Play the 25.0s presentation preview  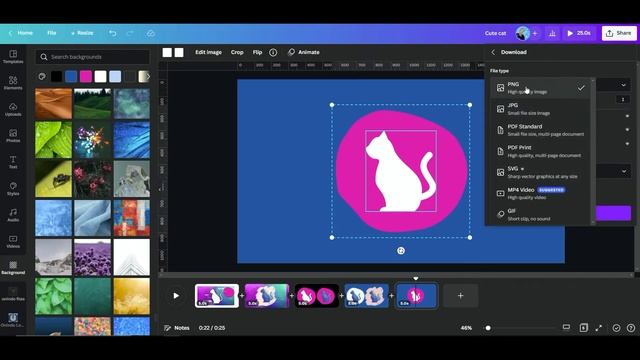(579, 33)
